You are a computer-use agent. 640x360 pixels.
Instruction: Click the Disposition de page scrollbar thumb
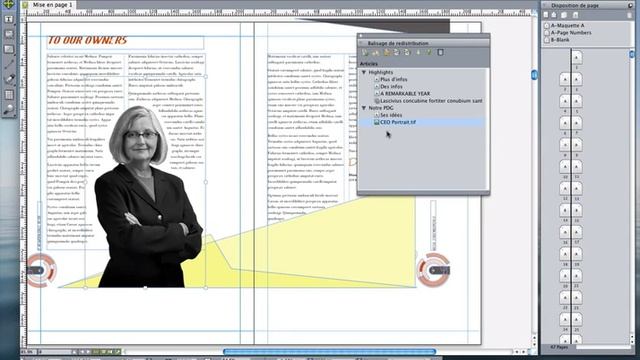click(x=632, y=54)
